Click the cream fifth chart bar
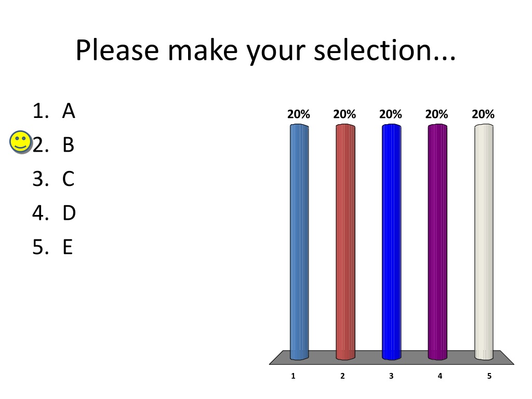Image resolution: width=532 pixels, height=399 pixels. tap(484, 242)
